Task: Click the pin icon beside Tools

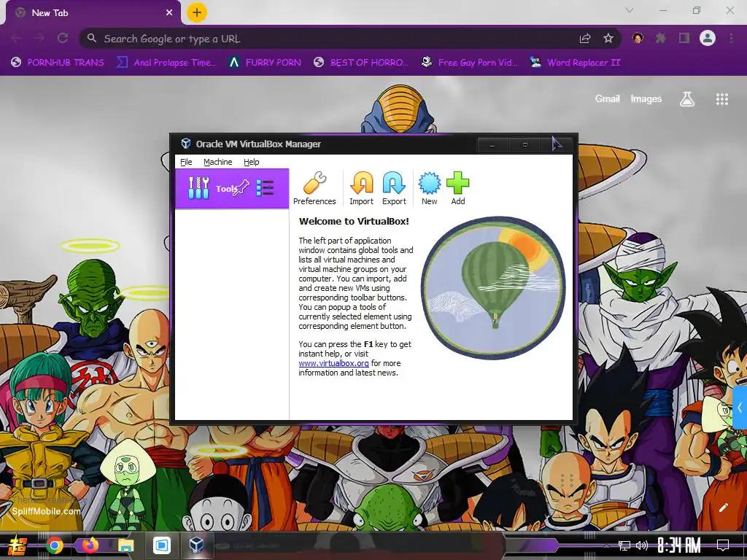Action: [241, 187]
